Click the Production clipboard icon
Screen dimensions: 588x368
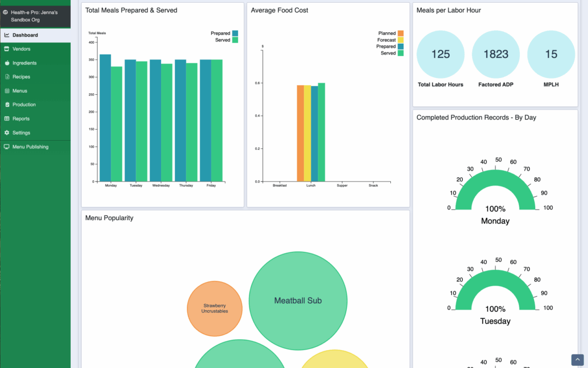7,105
